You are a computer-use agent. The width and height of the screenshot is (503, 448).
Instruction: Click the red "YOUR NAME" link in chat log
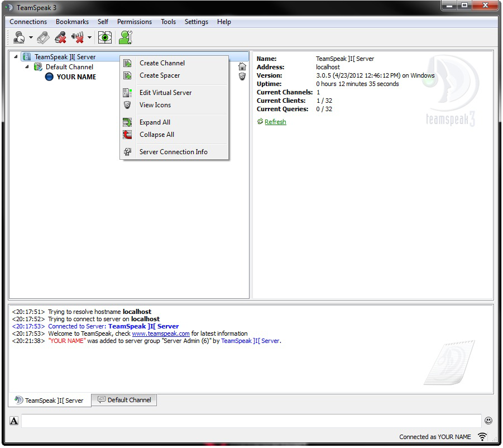(x=67, y=341)
